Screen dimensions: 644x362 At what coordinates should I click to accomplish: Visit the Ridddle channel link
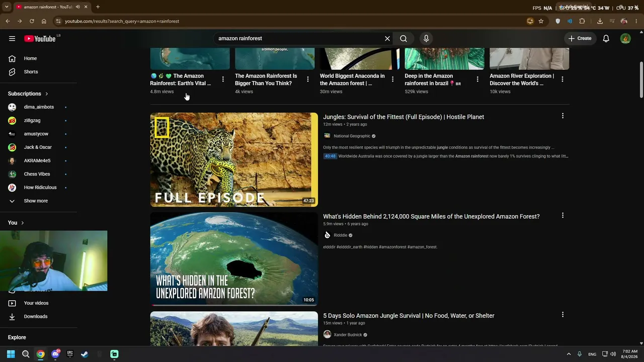[x=340, y=235]
